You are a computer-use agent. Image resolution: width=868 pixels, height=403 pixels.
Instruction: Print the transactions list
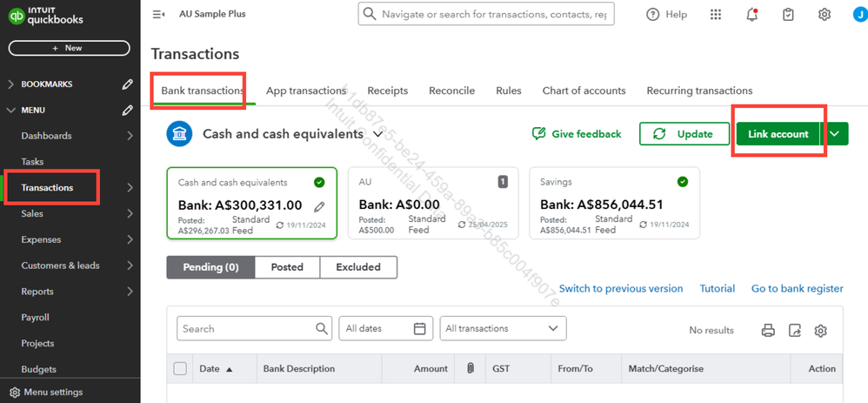[768, 330]
